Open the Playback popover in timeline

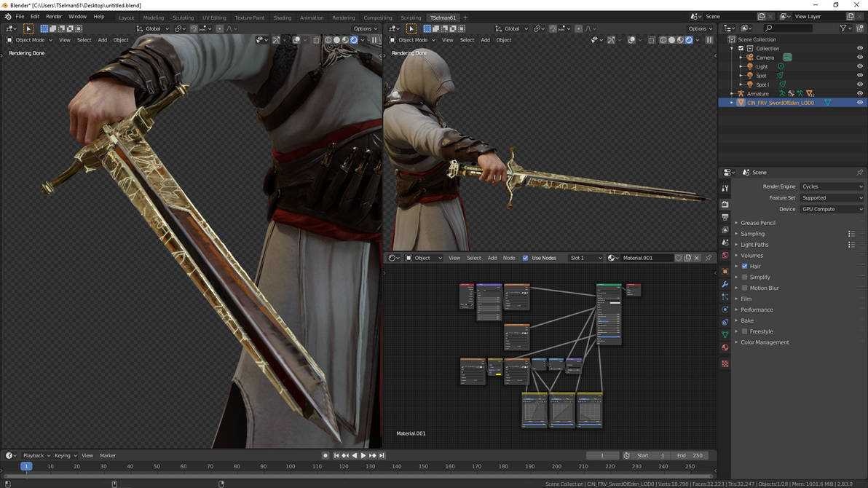coord(36,455)
